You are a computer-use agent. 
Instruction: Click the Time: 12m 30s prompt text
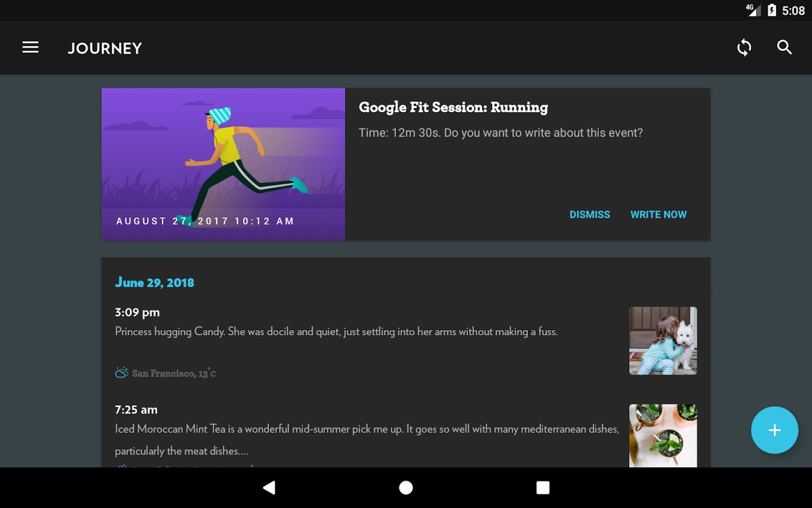tap(501, 133)
